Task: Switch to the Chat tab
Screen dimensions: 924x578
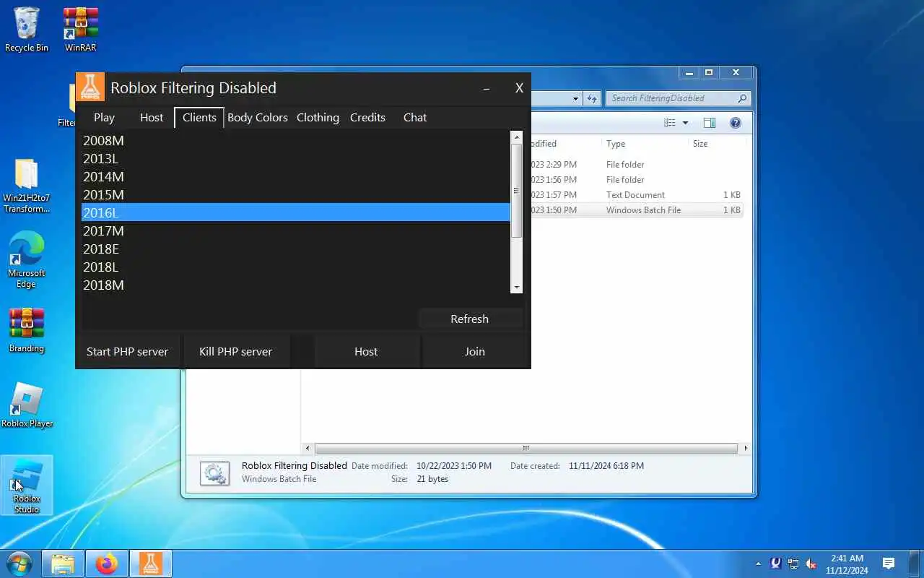Action: point(415,117)
